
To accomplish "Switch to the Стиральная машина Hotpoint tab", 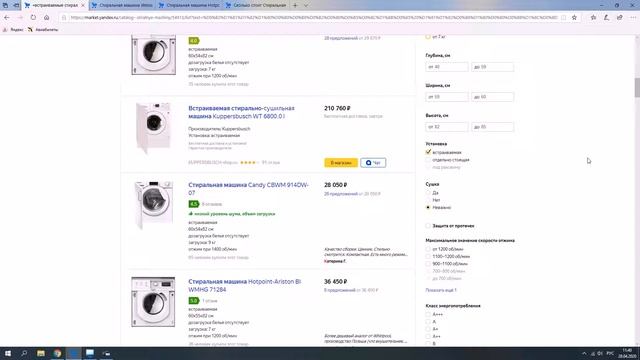I will click(189, 5).
